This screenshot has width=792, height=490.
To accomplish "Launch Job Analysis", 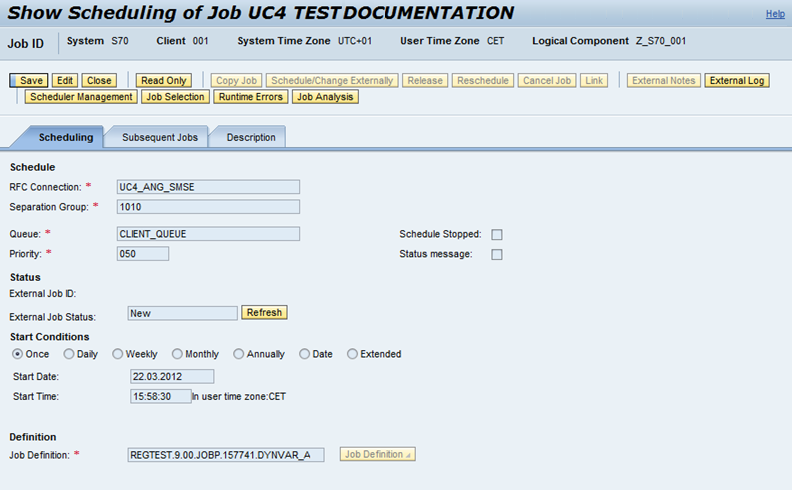I will (325, 97).
